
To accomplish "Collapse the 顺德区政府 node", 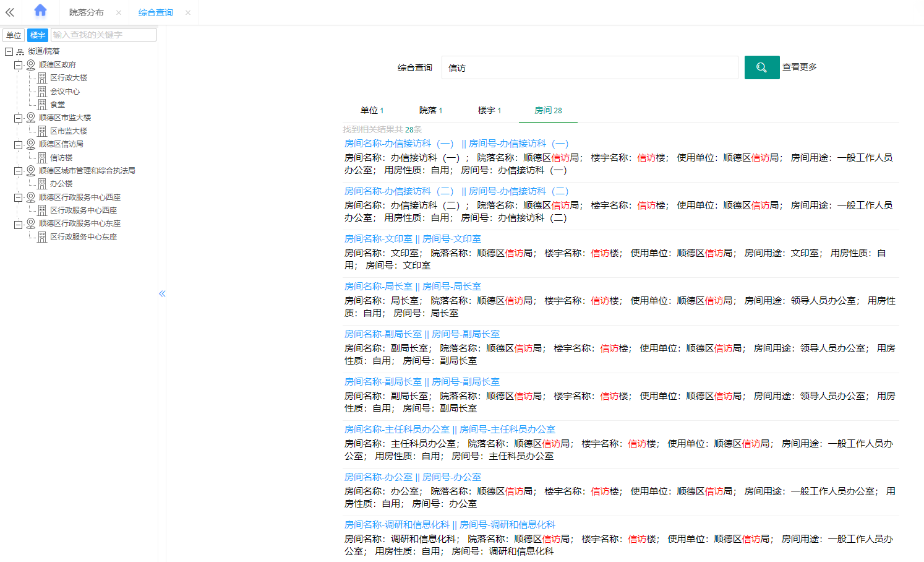I will click(19, 65).
